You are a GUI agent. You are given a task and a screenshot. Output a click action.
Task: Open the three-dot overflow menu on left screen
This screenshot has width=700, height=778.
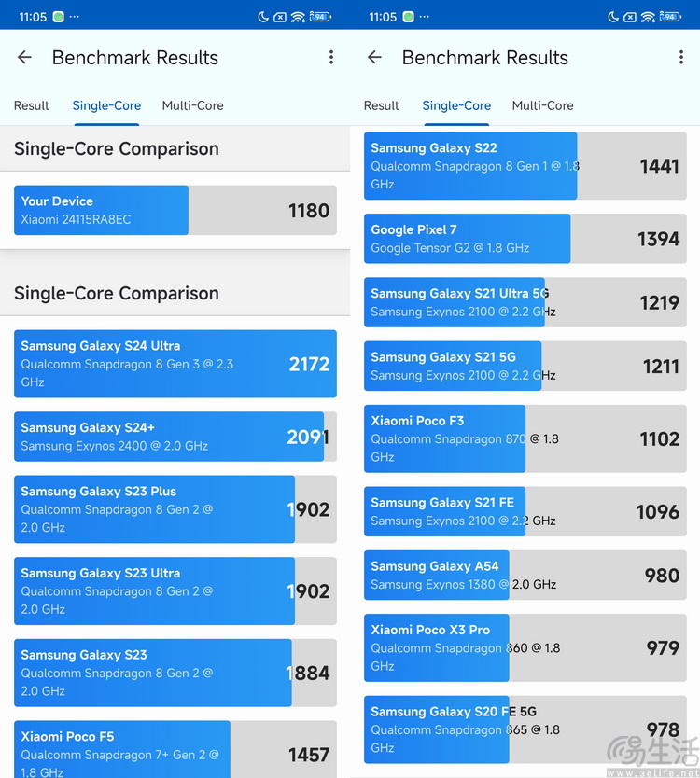pos(330,58)
